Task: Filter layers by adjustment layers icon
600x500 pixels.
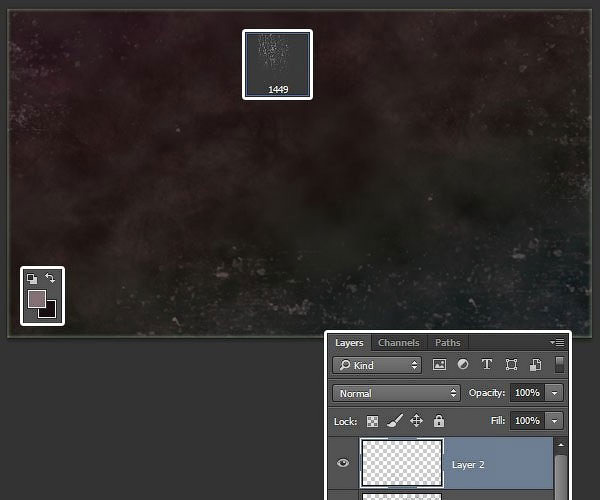Action: [463, 364]
